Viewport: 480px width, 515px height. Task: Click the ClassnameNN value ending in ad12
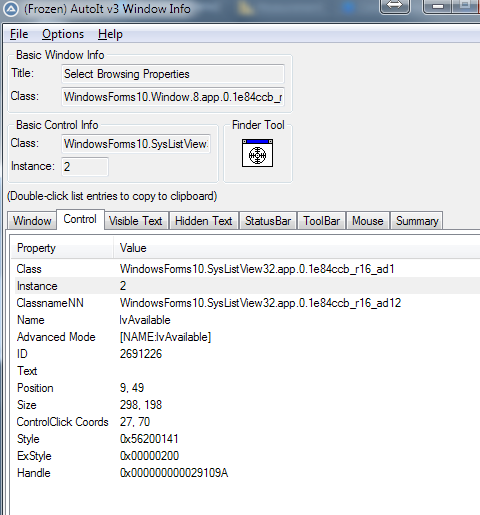coord(260,303)
